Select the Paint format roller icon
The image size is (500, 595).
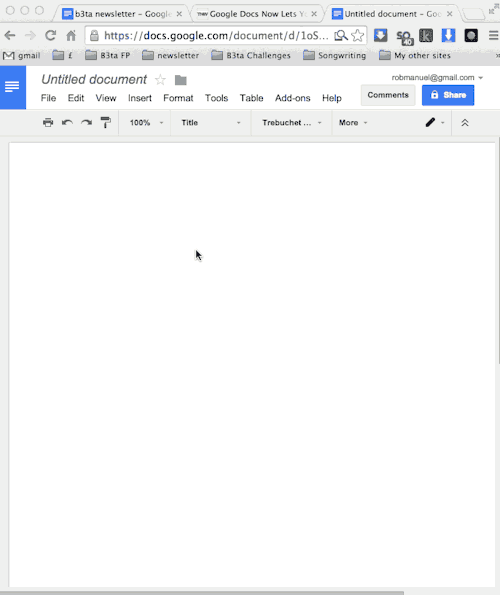[106, 123]
